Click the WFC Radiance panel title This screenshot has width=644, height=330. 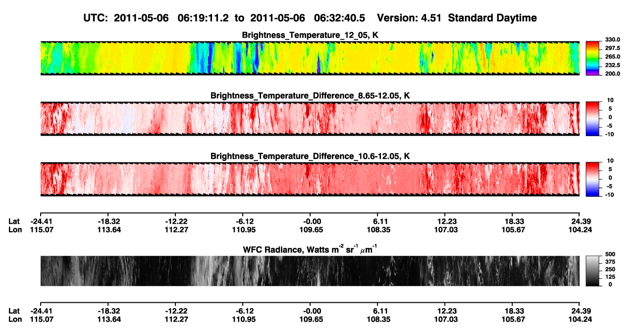click(x=310, y=249)
